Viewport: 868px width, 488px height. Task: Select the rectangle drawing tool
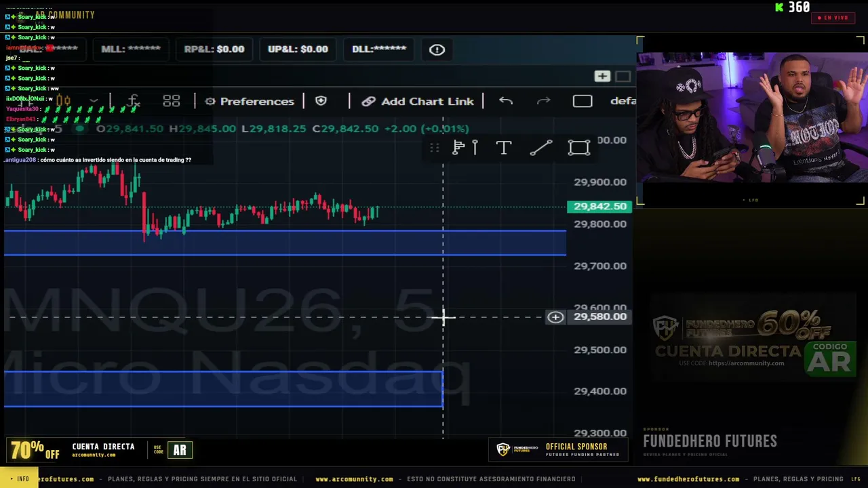(579, 148)
